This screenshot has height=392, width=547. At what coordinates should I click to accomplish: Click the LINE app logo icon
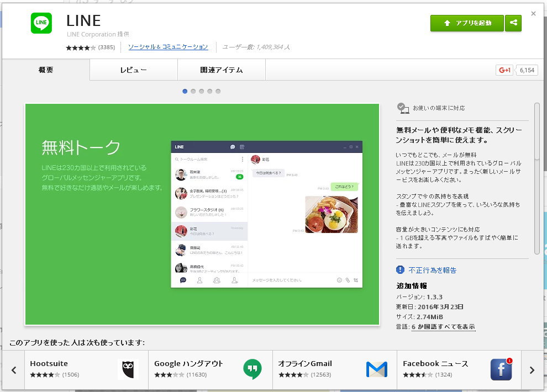coord(41,23)
